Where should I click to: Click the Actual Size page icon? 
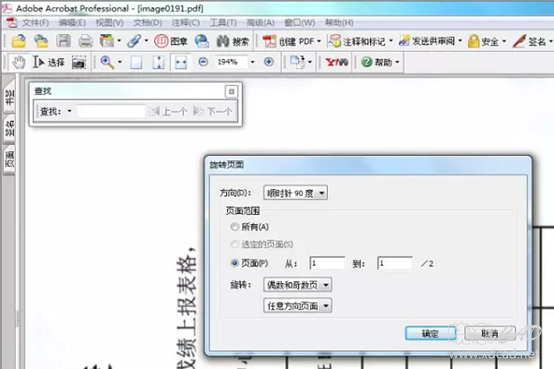136,62
